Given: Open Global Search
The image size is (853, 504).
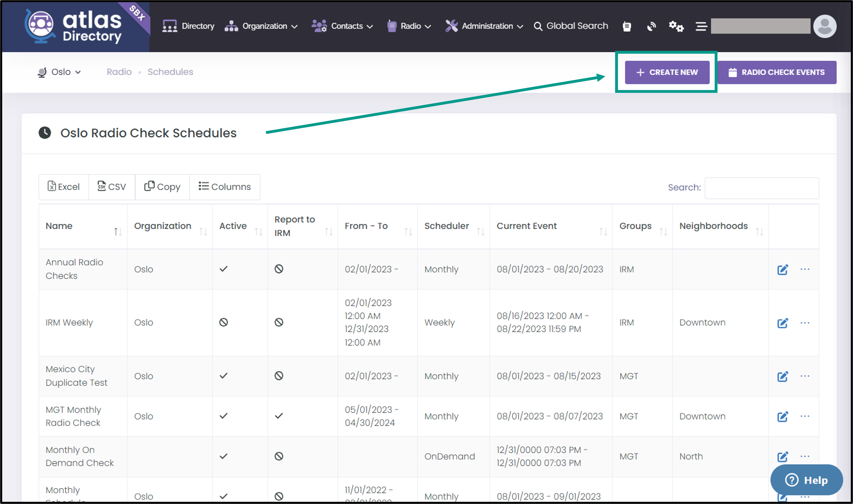Looking at the screenshot, I should tap(571, 26).
